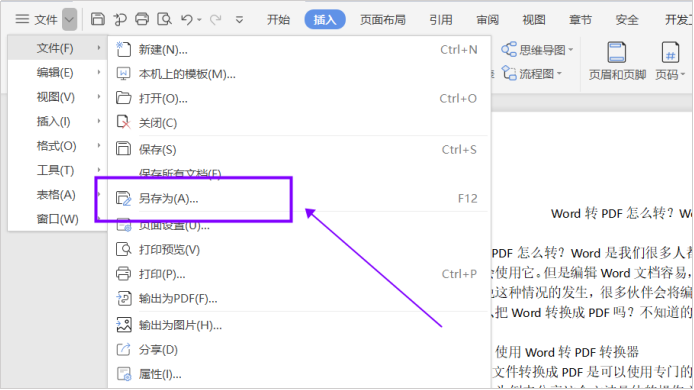Viewport: 694px width, 390px height.
Task: Click the save-as icon beside 另存为
Action: coord(123,198)
